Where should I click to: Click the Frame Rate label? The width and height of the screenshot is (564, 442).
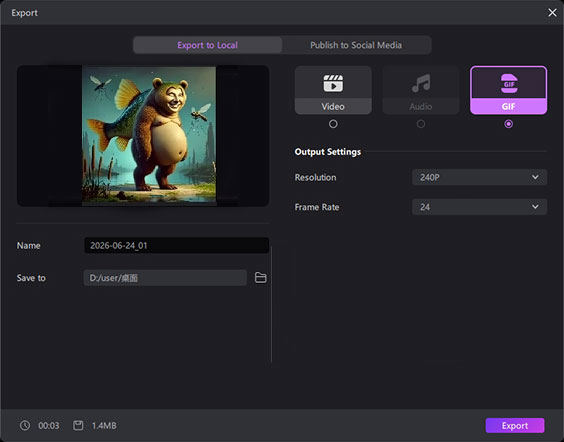317,207
